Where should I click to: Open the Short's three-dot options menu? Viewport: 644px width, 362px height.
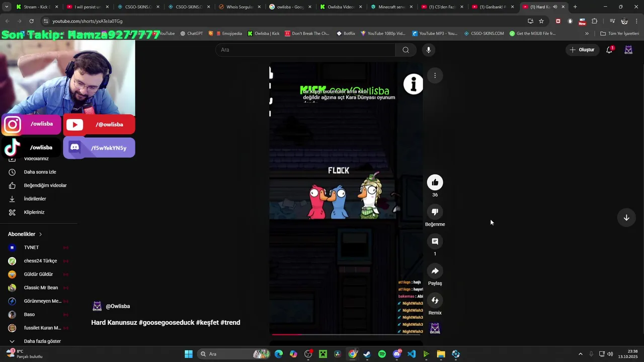click(x=435, y=75)
